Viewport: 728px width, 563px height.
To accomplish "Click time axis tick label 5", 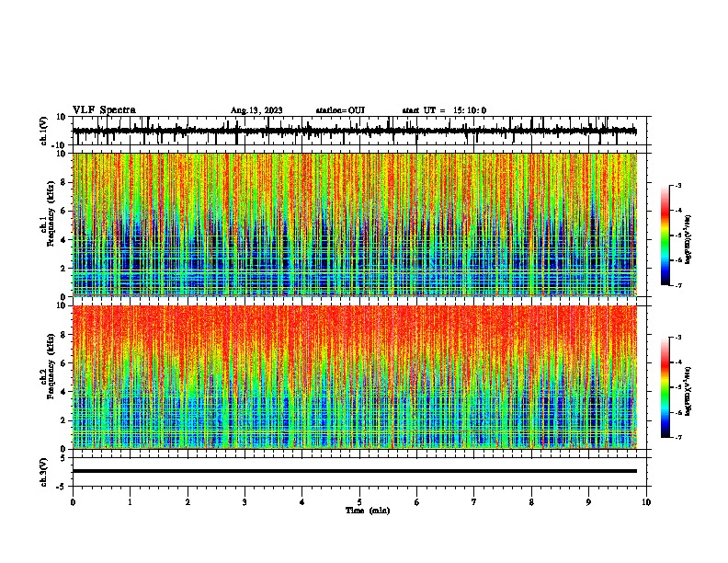I will point(359,502).
